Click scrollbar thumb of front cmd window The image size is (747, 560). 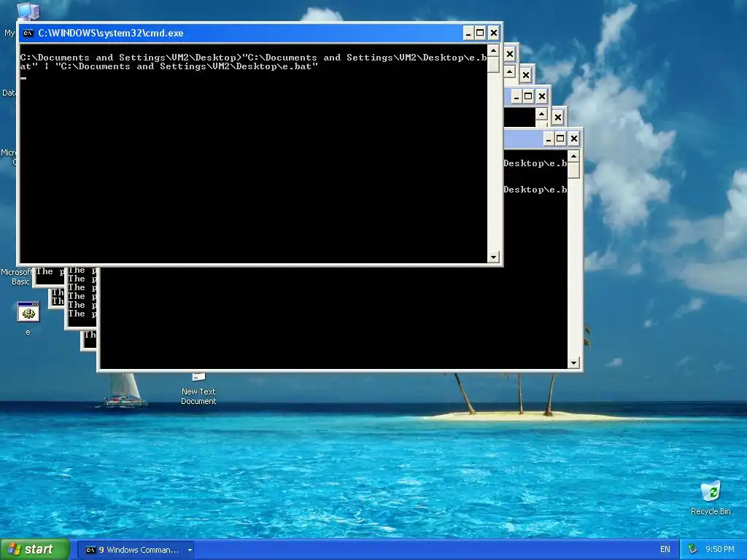pyautogui.click(x=494, y=65)
